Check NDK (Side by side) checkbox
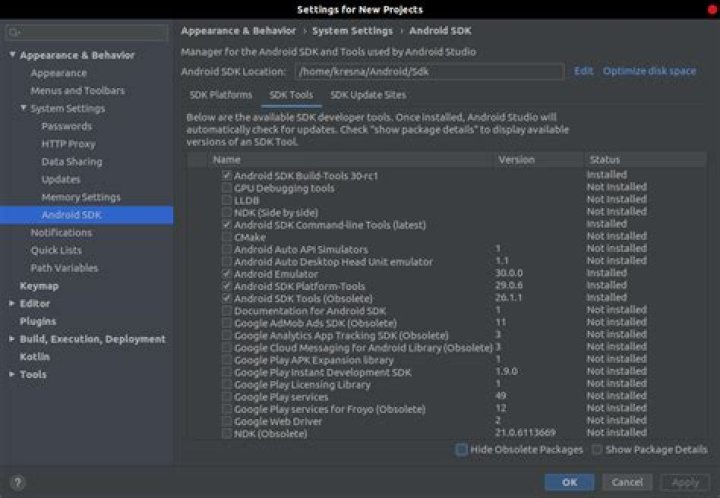The image size is (720, 498). (x=226, y=213)
